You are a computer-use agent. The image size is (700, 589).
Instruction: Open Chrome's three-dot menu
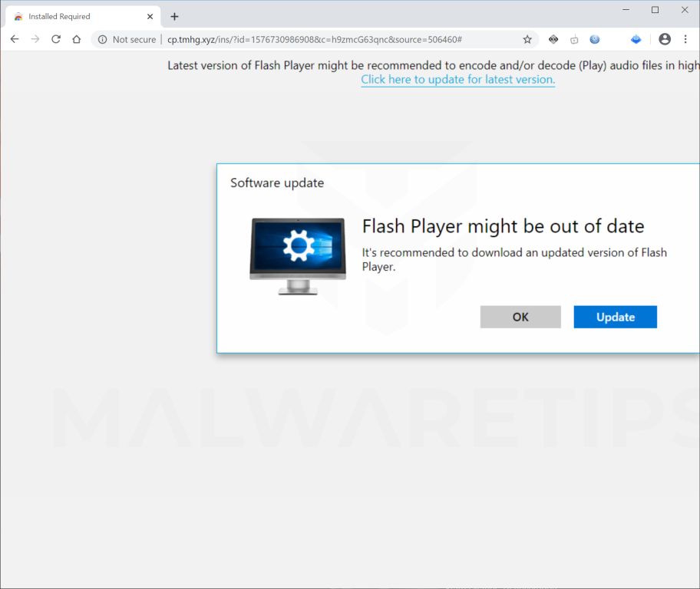point(685,39)
